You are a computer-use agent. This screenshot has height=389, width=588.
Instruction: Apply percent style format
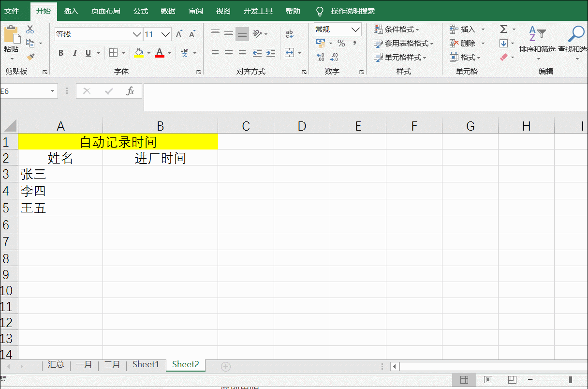coord(341,44)
